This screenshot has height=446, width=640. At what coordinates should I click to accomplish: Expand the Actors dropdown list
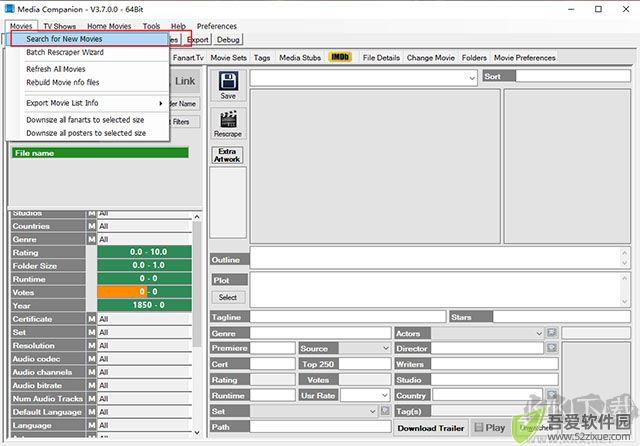pos(539,333)
